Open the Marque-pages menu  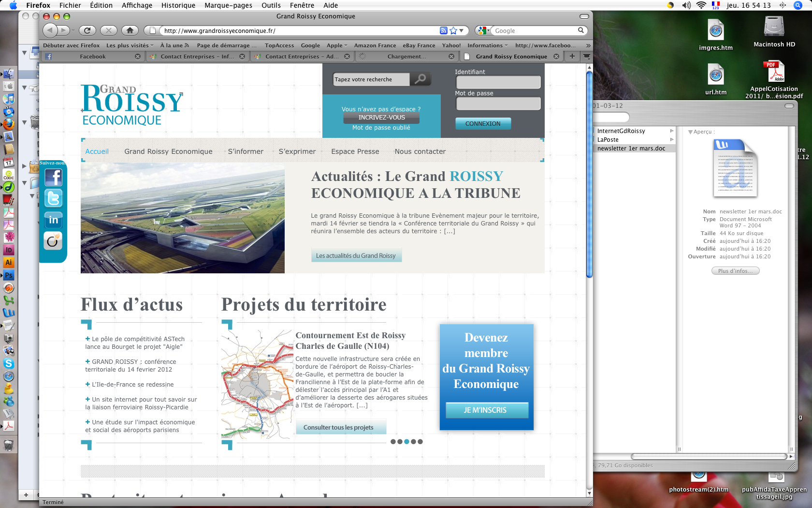pos(228,5)
